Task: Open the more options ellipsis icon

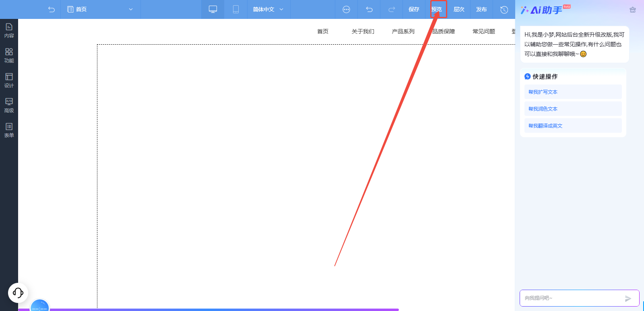Action: [x=346, y=9]
